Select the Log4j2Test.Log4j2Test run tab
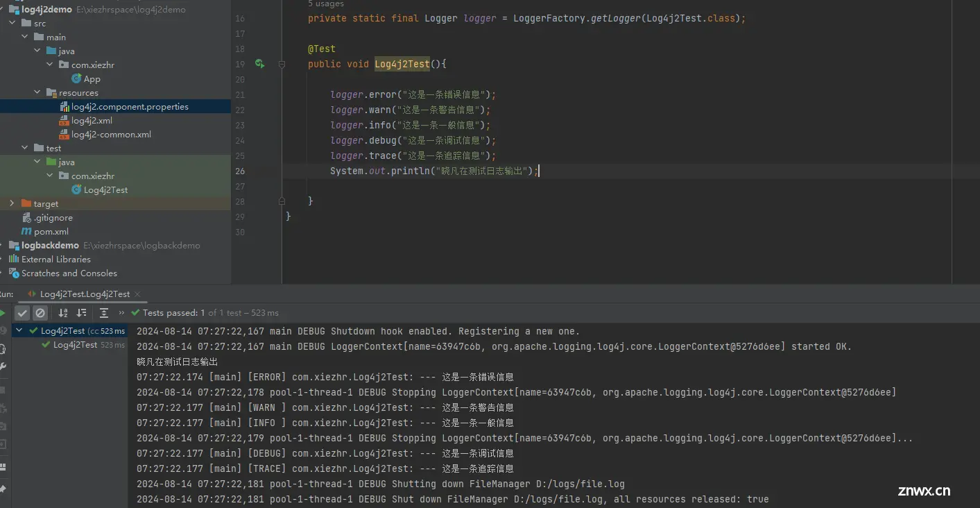The image size is (980, 508). 85,294
